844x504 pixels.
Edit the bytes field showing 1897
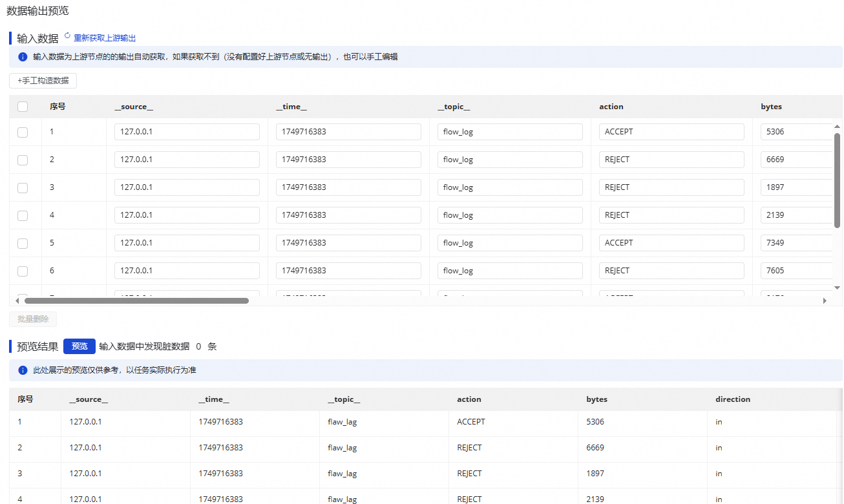796,187
